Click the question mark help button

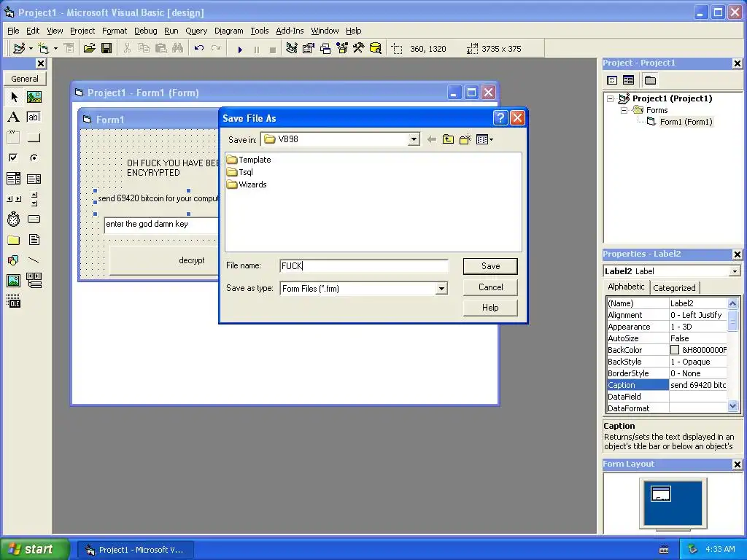[500, 117]
